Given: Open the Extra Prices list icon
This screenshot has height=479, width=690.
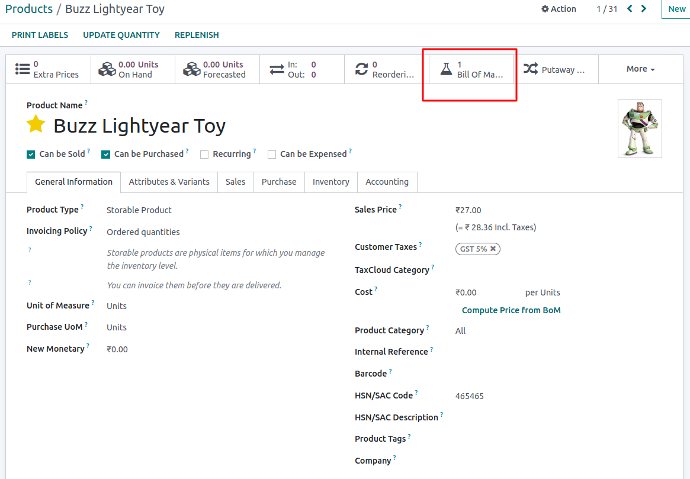Looking at the screenshot, I should (x=22, y=69).
